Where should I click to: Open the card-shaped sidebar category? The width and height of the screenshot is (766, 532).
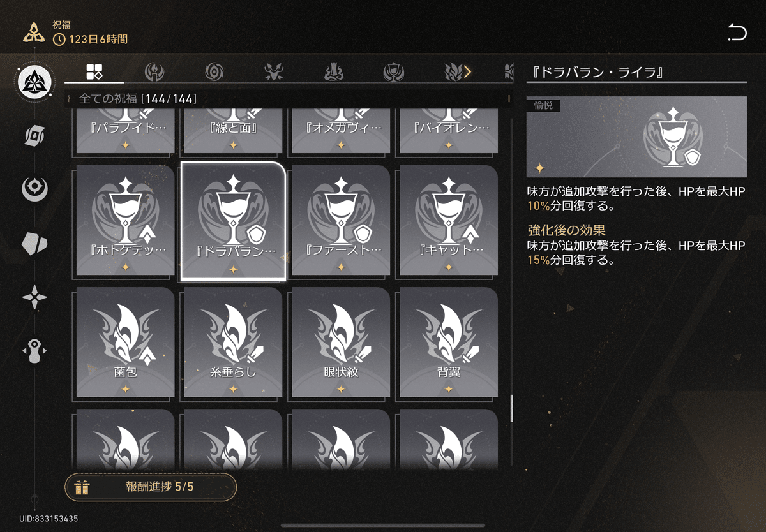34,135
